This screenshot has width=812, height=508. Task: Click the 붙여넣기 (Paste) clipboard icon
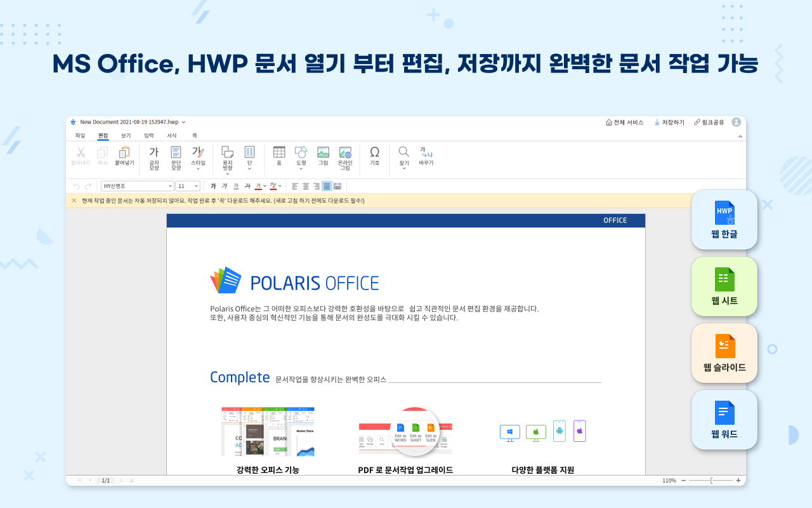[124, 152]
